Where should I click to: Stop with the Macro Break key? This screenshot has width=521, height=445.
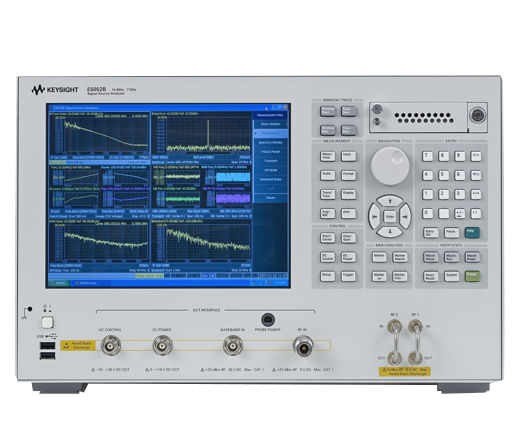(472, 257)
